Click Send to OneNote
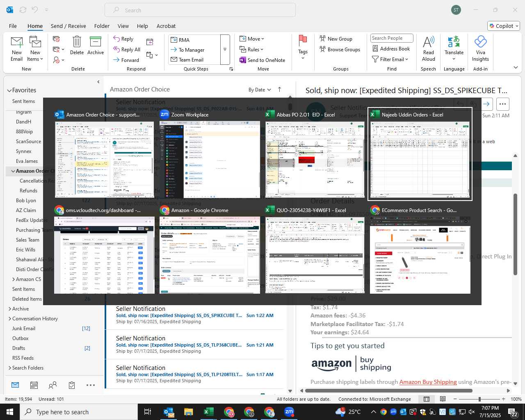The width and height of the screenshot is (525, 420). point(262,60)
